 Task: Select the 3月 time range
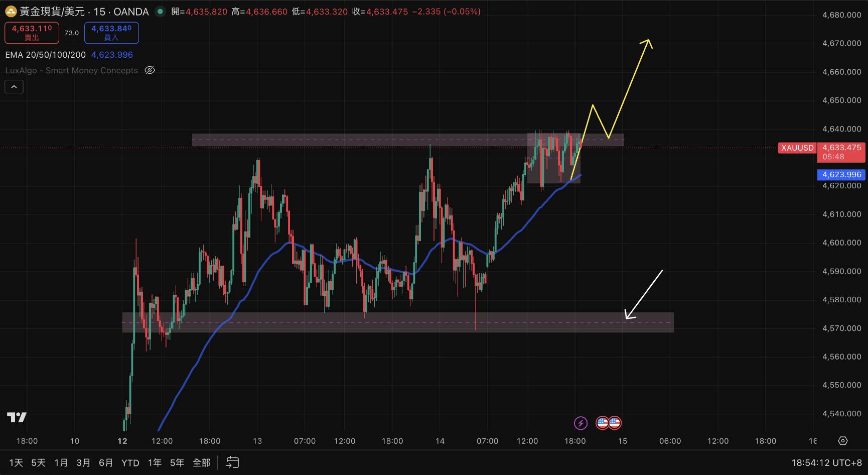(83, 462)
